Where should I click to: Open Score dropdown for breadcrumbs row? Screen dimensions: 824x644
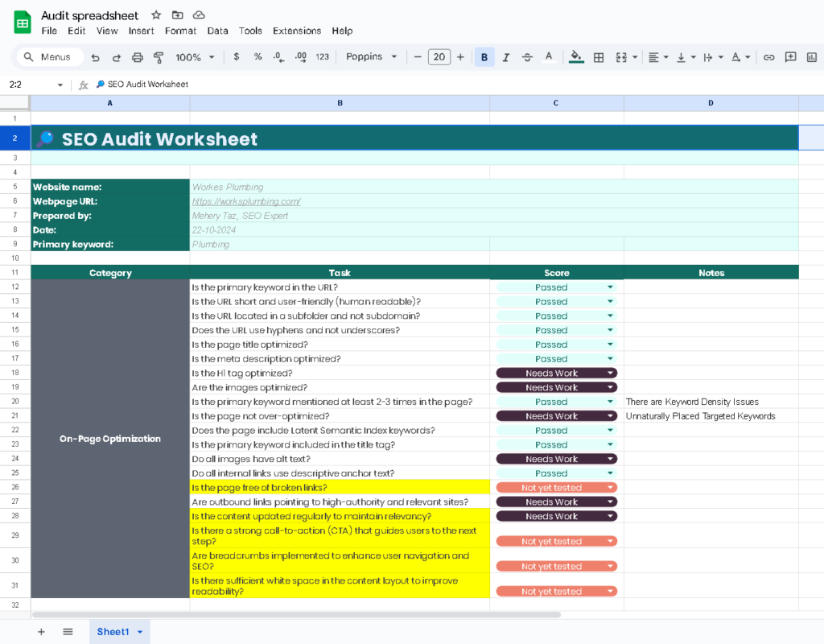click(x=610, y=566)
